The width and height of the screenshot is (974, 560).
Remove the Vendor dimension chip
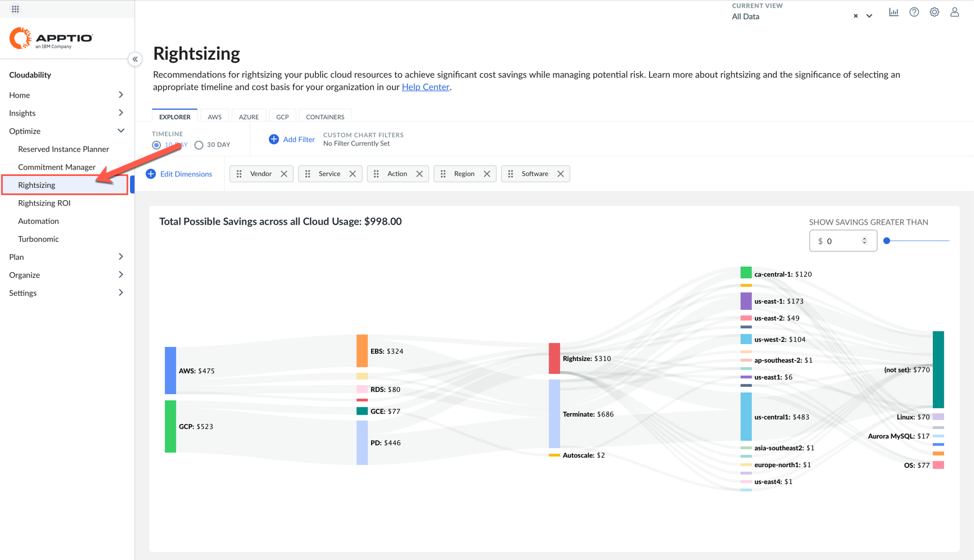click(284, 174)
